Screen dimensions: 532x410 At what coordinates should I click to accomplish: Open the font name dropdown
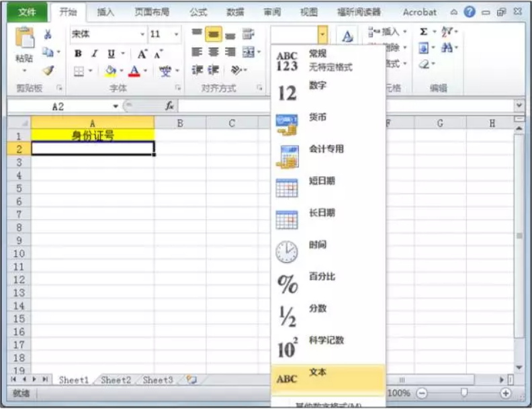click(x=142, y=34)
